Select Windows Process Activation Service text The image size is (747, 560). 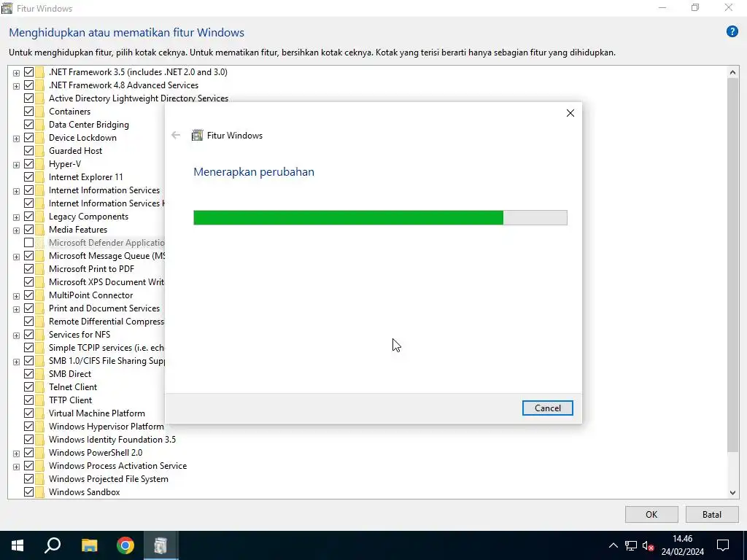(117, 466)
